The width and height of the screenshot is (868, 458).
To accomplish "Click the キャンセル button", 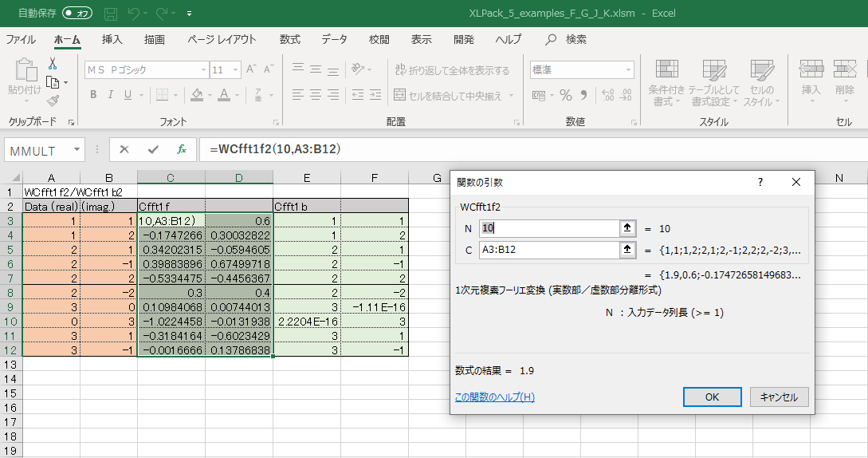I will 779,397.
